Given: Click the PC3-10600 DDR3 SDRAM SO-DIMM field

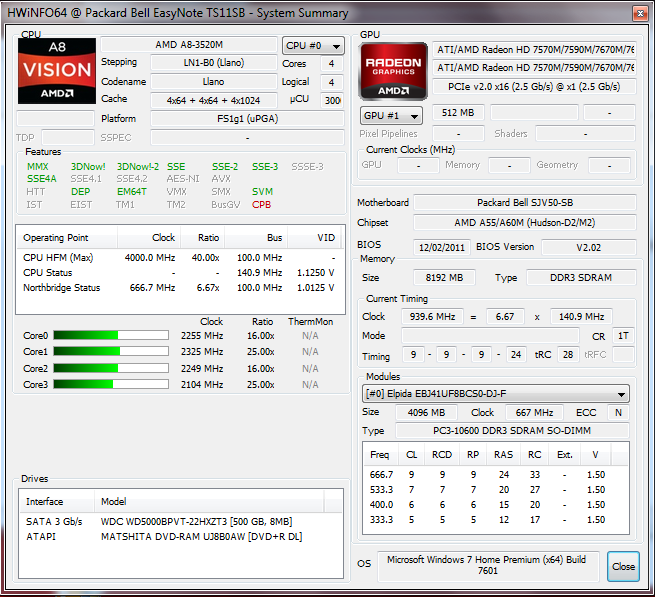Looking at the screenshot, I should click(x=512, y=431).
